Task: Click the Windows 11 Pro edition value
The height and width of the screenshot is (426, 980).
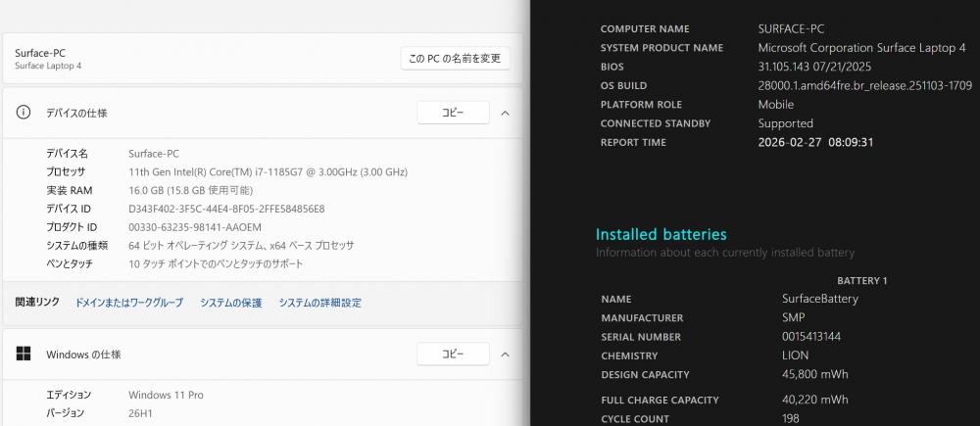Action: tap(166, 395)
